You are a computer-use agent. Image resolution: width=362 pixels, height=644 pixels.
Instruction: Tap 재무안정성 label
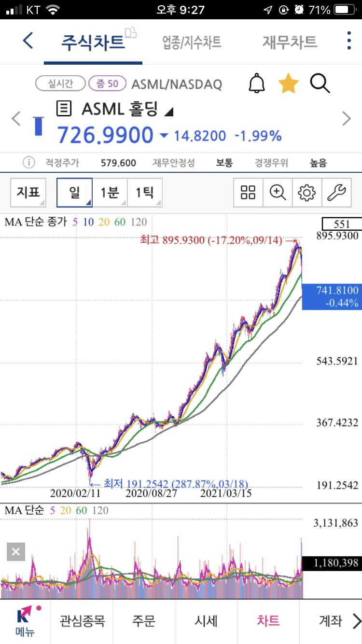[174, 163]
